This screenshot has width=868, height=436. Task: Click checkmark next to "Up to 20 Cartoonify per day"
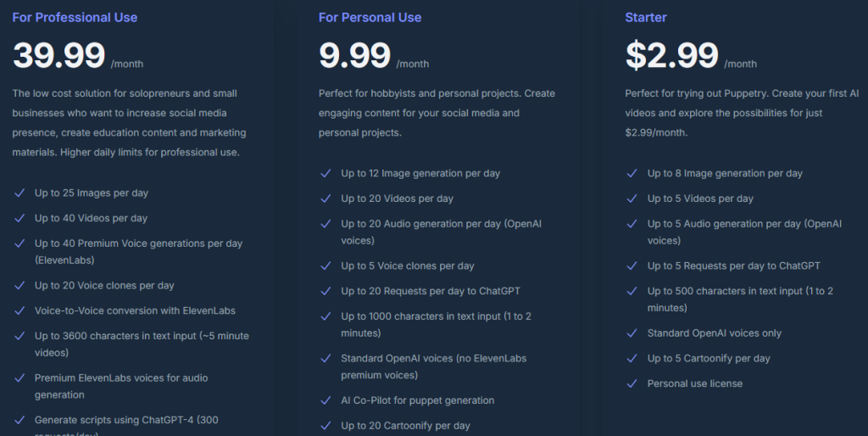coord(325,426)
